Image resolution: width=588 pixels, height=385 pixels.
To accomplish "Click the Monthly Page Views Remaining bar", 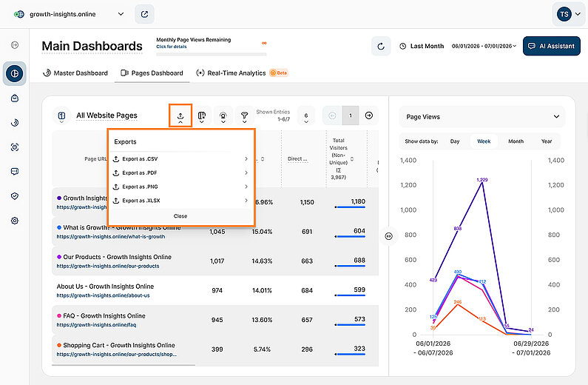I will click(x=211, y=54).
